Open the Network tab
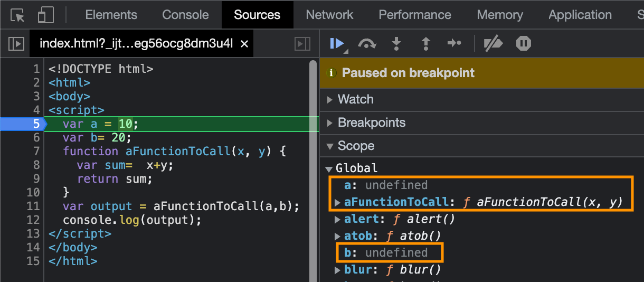The image size is (644, 282). [329, 15]
